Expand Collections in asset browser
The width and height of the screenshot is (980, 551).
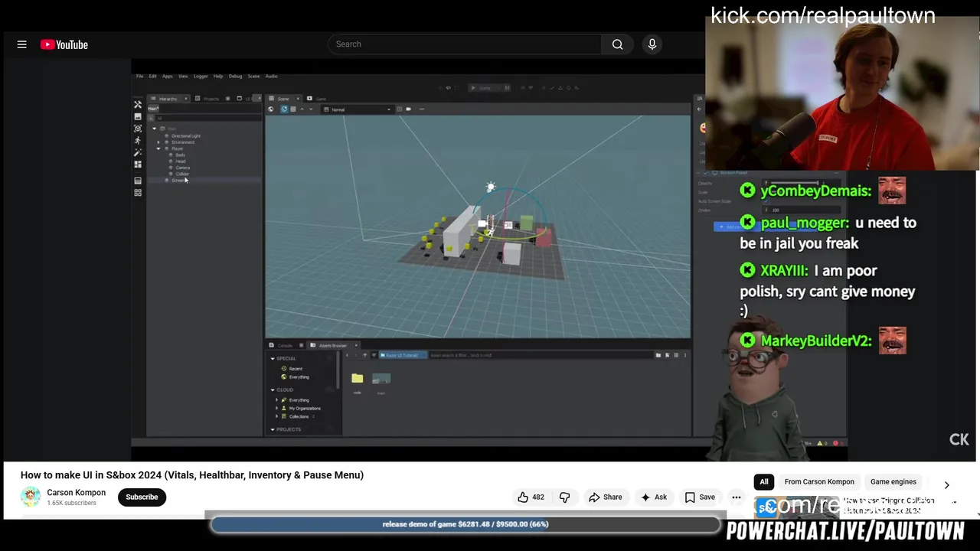(x=276, y=416)
